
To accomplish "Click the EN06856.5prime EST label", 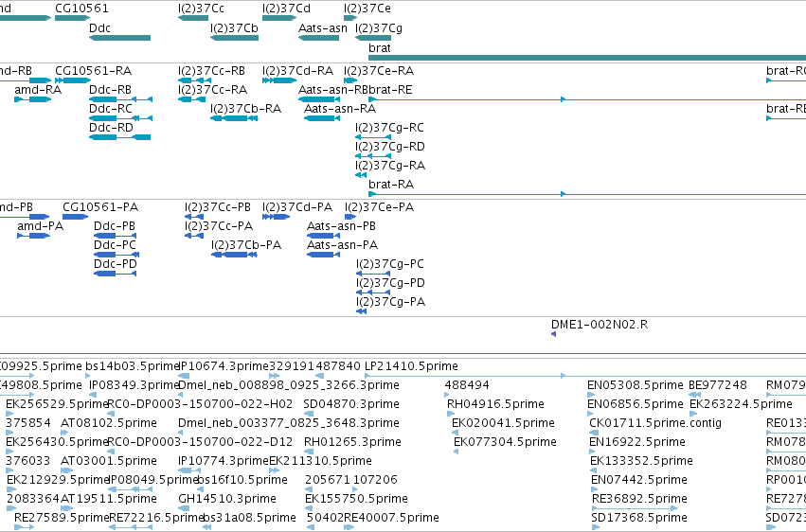I will (x=636, y=403).
